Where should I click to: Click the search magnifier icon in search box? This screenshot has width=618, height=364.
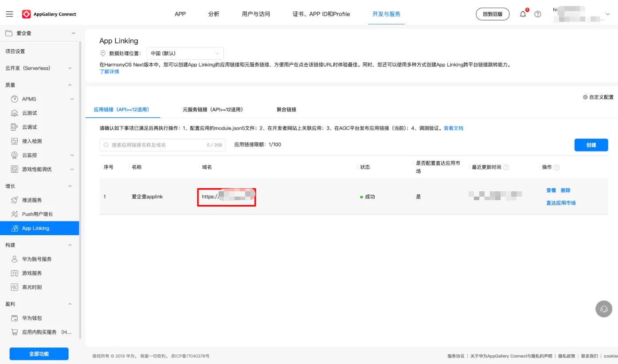(106, 145)
